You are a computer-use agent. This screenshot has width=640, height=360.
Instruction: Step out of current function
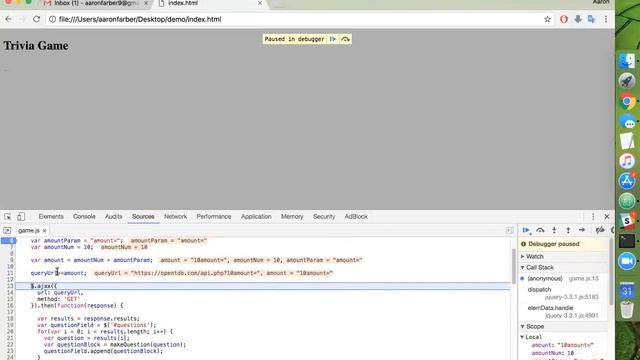568,230
